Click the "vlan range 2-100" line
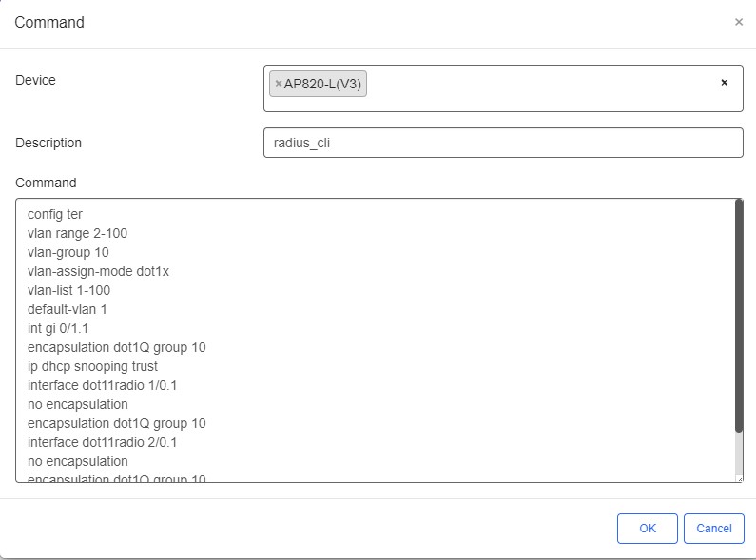Image resolution: width=756 pixels, height=560 pixels. point(77,233)
